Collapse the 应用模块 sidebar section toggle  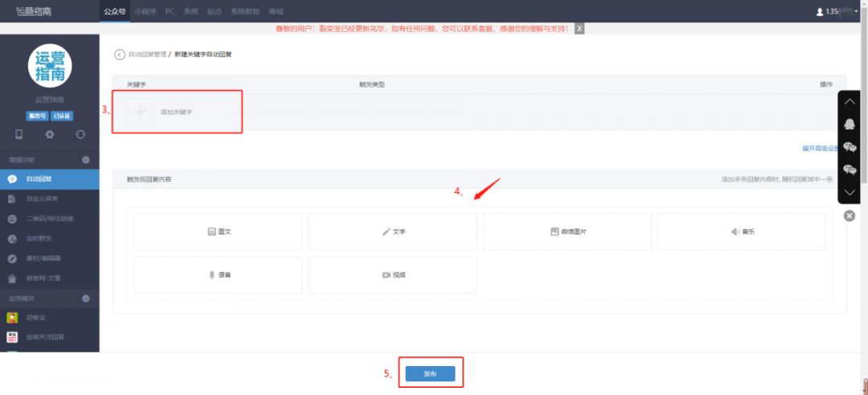point(86,298)
